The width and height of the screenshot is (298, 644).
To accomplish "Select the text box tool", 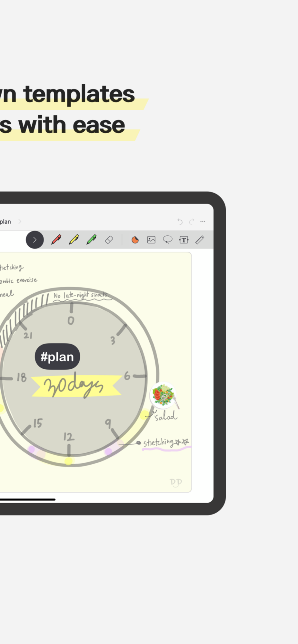I will pyautogui.click(x=184, y=240).
